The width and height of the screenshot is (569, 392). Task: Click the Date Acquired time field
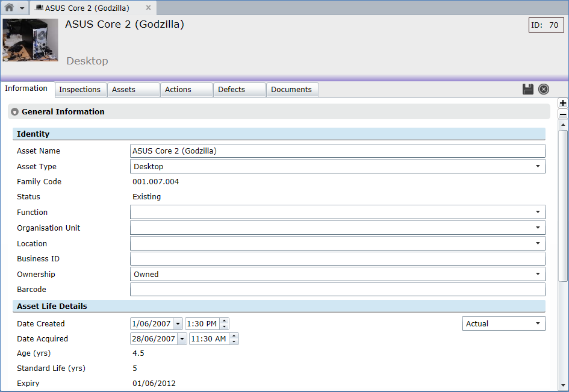point(209,338)
